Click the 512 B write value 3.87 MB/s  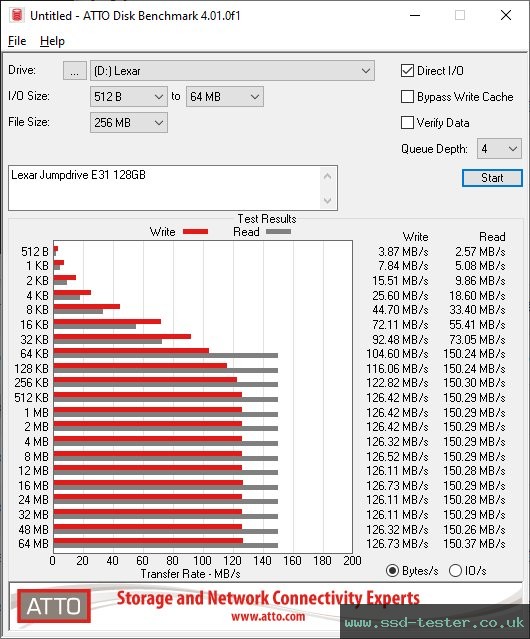403,251
